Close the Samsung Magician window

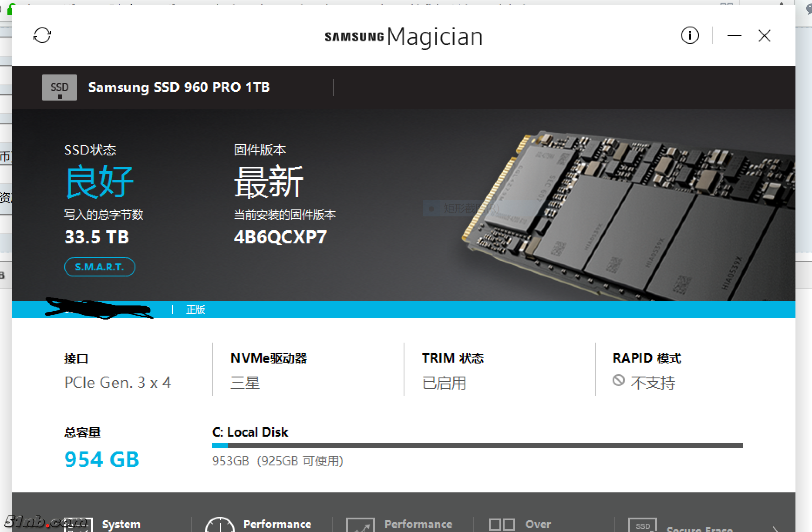(764, 36)
